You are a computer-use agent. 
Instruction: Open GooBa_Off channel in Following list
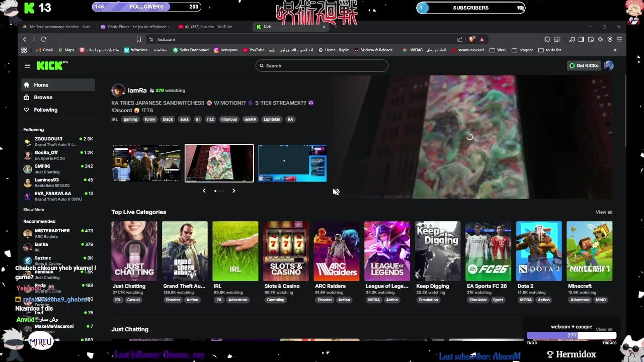[x=58, y=155]
